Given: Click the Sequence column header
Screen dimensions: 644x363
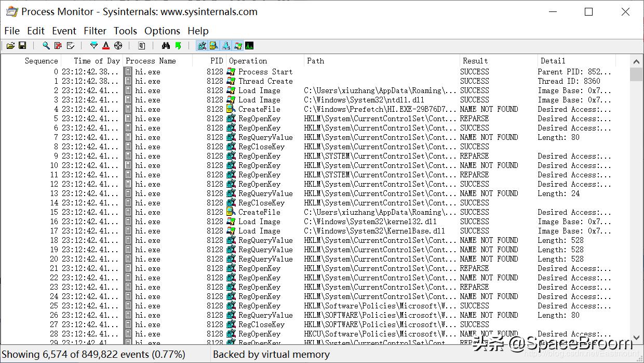Looking at the screenshot, I should pos(31,61).
